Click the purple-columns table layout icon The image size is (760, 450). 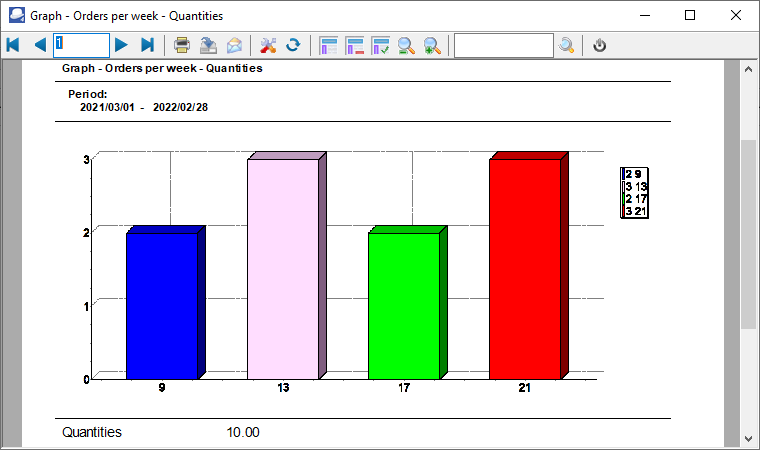[x=329, y=46]
